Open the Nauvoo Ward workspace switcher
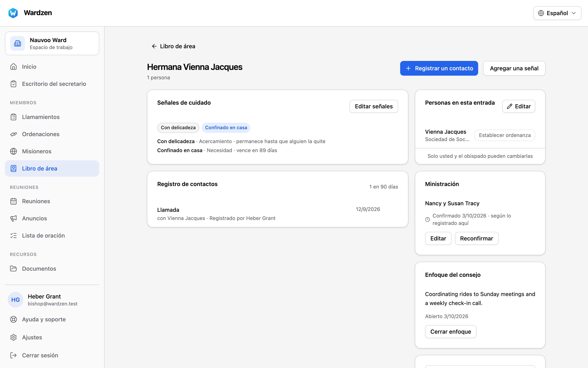This screenshot has width=588, height=368. tap(52, 43)
